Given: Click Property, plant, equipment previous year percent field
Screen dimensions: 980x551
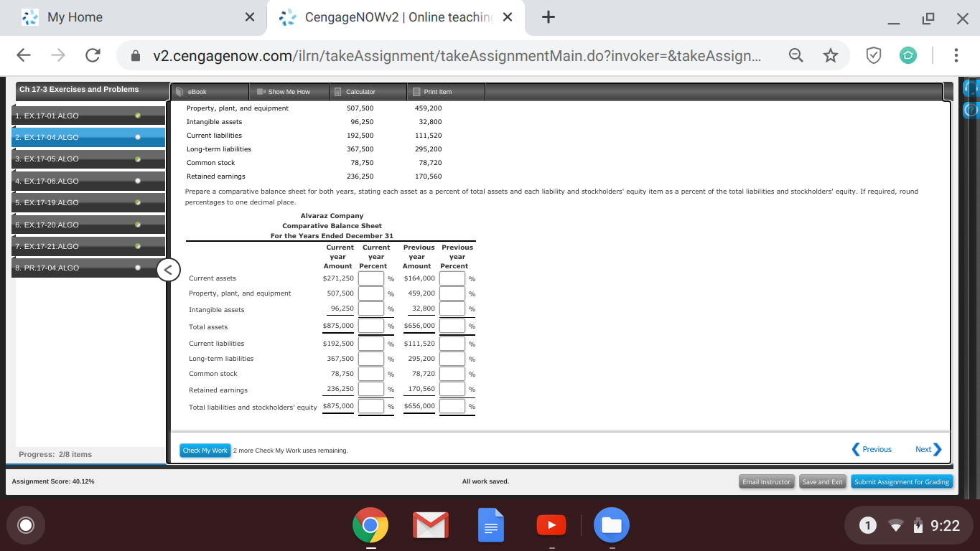Looking at the screenshot, I should tap(452, 293).
